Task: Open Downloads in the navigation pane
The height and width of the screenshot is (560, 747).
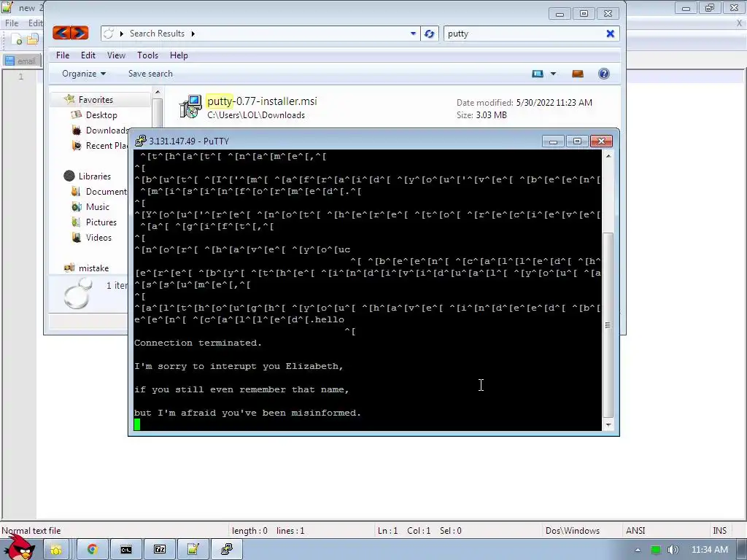Action: pyautogui.click(x=106, y=130)
